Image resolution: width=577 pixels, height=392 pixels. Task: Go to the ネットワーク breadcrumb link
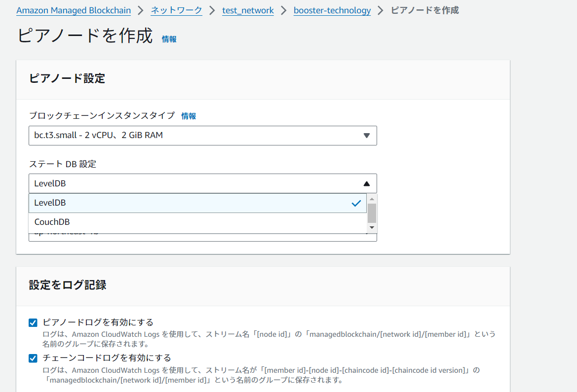(177, 10)
